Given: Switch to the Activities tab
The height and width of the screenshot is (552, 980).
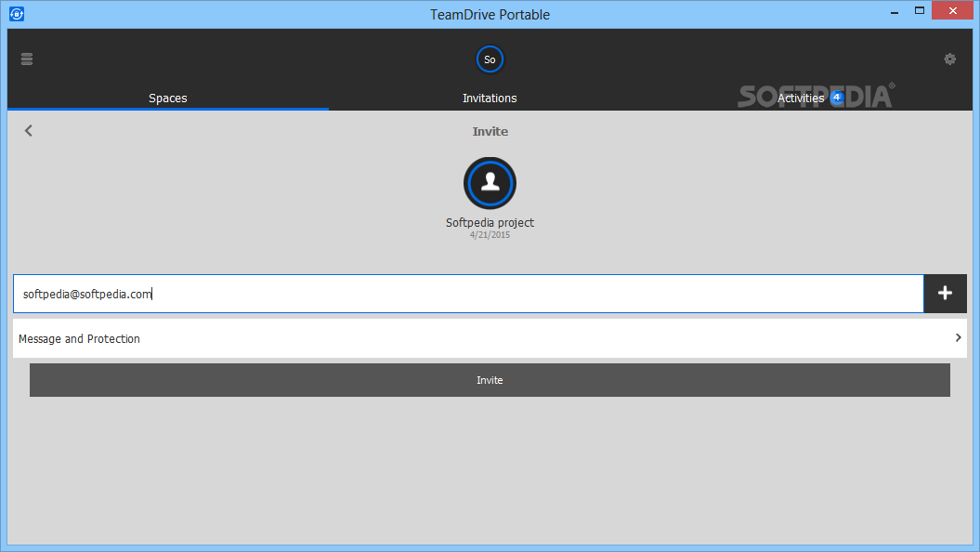Looking at the screenshot, I should (x=801, y=99).
